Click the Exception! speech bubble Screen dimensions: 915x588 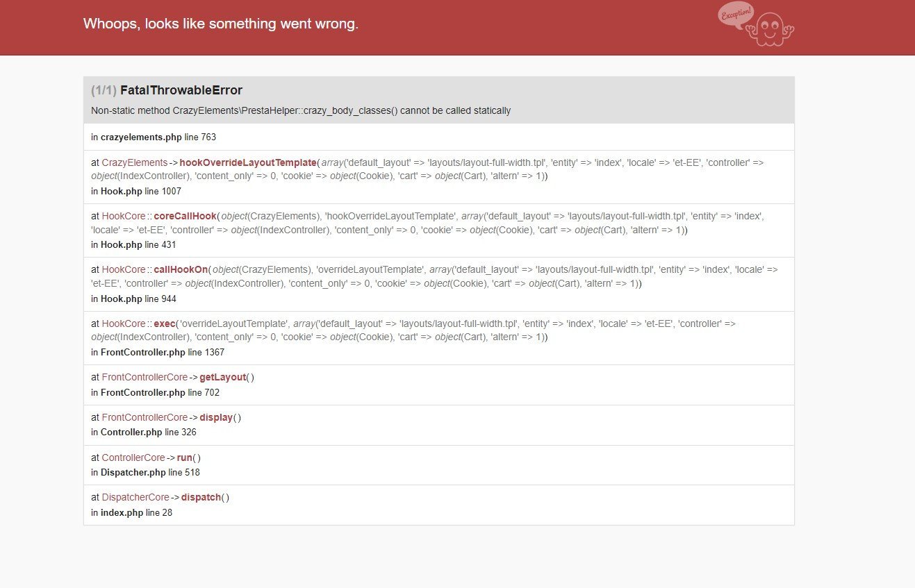[x=735, y=15]
